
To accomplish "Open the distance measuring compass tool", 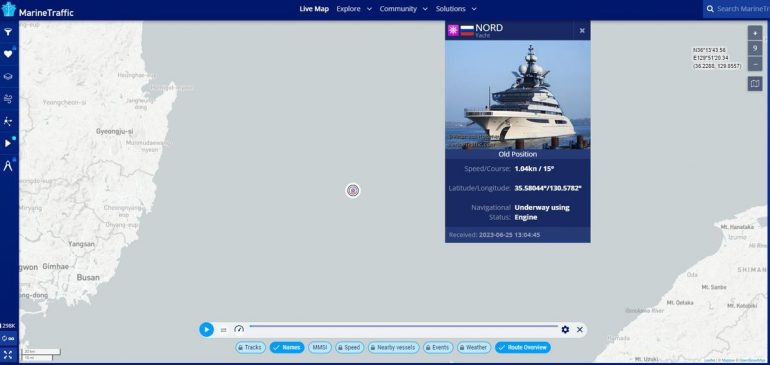I will coord(8,166).
